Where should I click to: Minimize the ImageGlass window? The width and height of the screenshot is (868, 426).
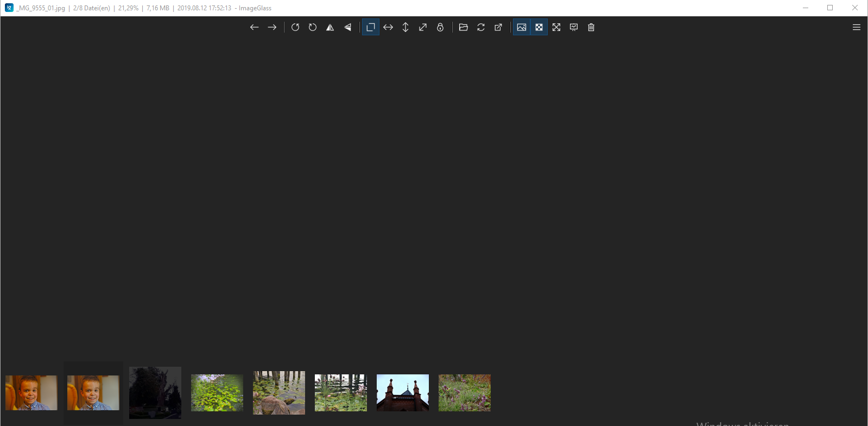[806, 8]
